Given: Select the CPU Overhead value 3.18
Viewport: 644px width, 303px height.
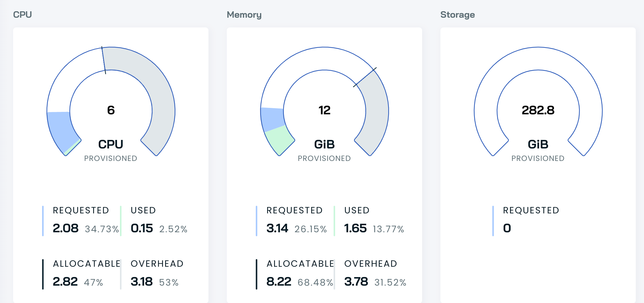Looking at the screenshot, I should pyautogui.click(x=142, y=282).
